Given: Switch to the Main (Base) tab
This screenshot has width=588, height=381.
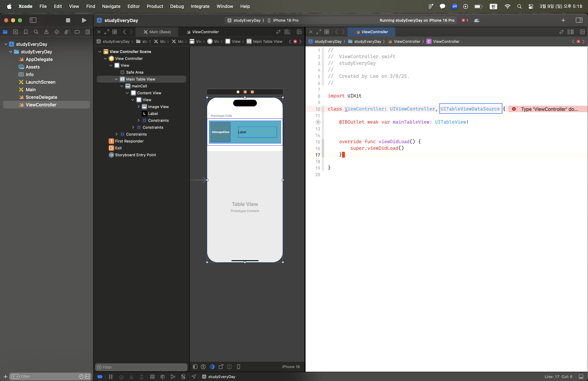Looking at the screenshot, I should [157, 32].
